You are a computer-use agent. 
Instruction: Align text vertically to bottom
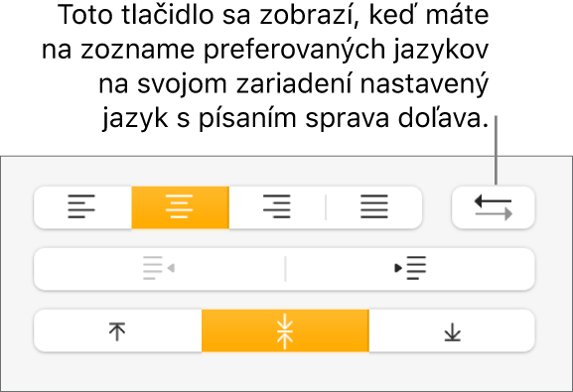452,330
